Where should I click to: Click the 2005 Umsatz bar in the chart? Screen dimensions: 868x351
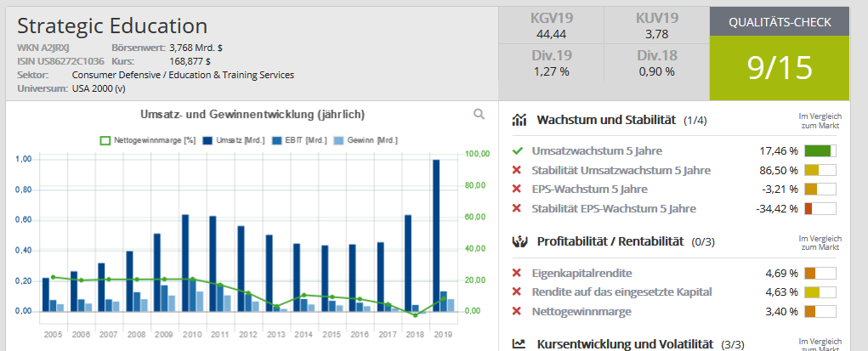(46, 295)
